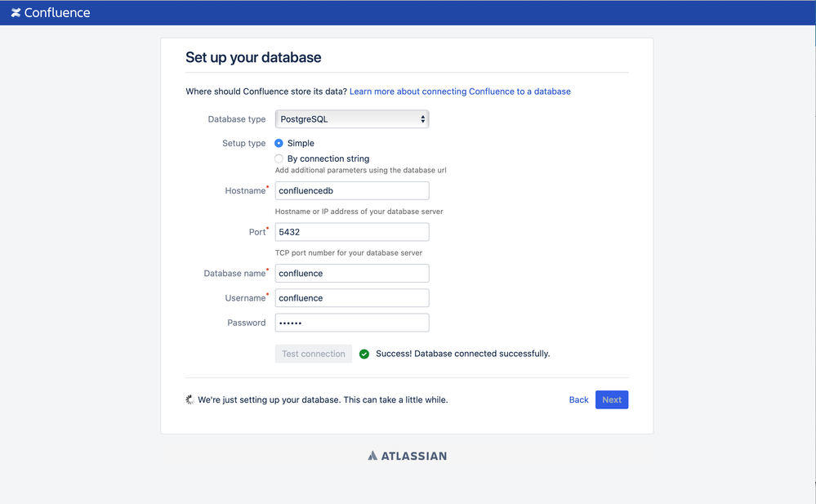
Task: Click the Confluence logo icon in header
Action: click(16, 12)
